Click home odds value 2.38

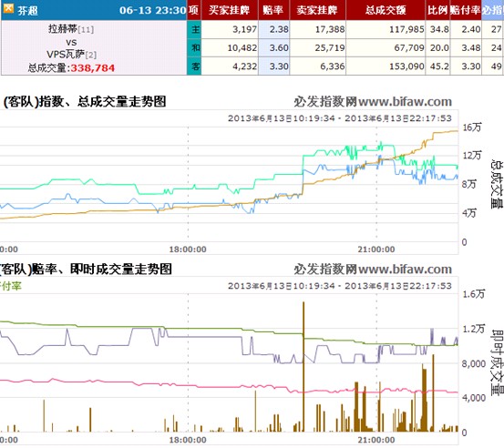click(279, 29)
